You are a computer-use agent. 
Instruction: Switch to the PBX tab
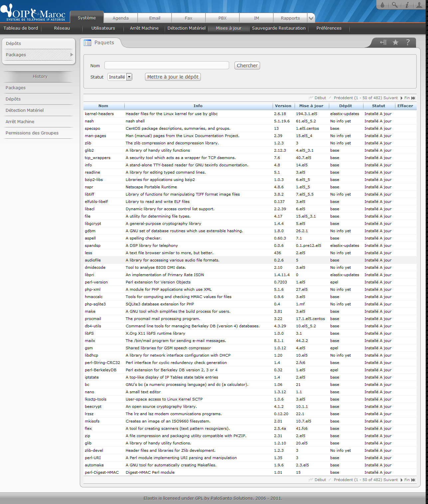click(222, 18)
